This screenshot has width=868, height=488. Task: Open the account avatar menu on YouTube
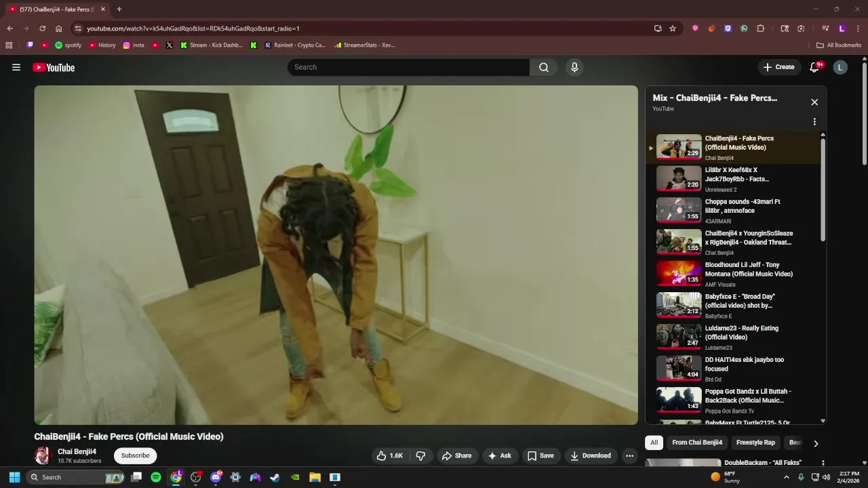pos(840,67)
